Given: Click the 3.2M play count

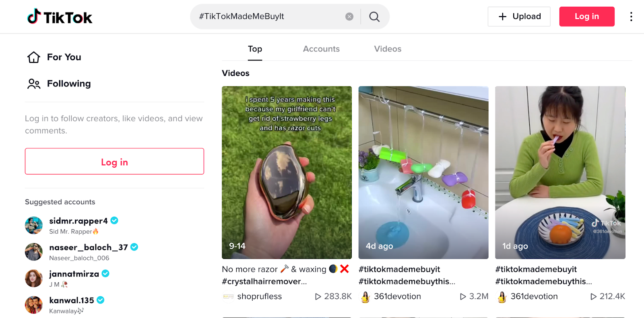Looking at the screenshot, I should 474,296.
